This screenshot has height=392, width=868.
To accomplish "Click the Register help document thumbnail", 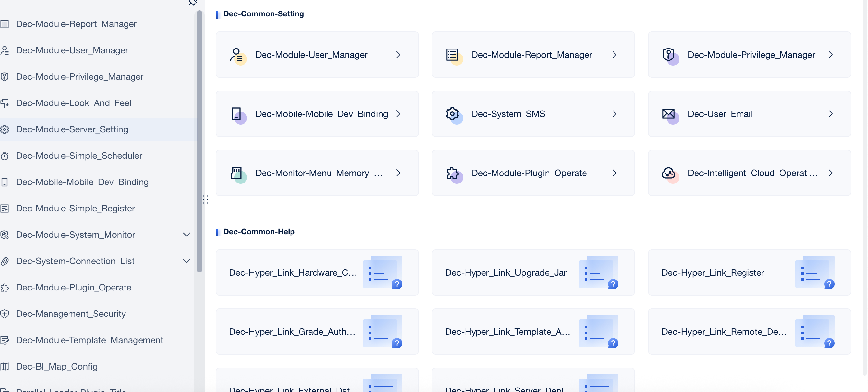I will [x=816, y=272].
